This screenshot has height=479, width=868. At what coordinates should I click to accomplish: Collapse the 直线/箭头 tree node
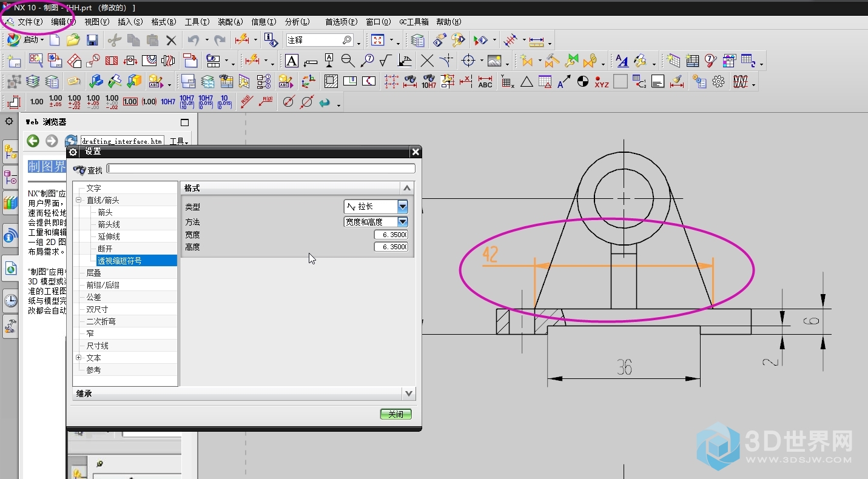[x=78, y=200]
